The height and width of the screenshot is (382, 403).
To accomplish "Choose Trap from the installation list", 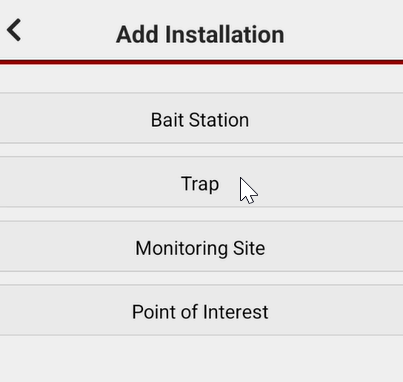I will (x=201, y=182).
